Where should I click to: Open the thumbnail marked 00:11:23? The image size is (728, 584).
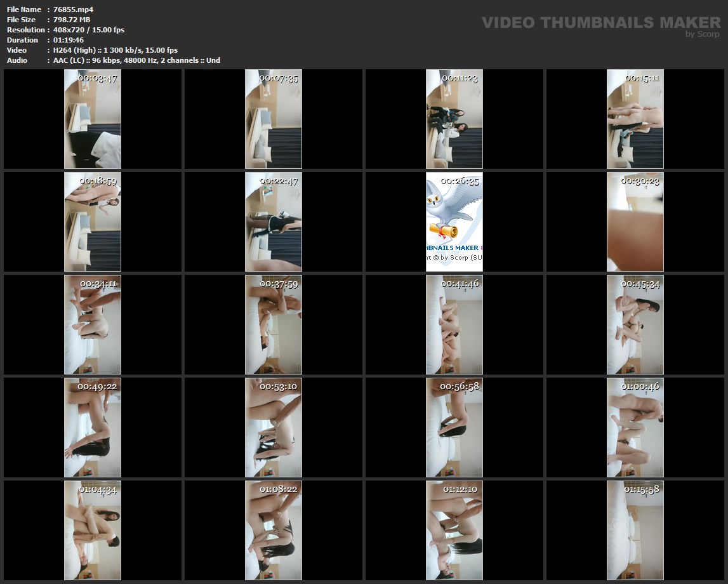[x=454, y=119]
